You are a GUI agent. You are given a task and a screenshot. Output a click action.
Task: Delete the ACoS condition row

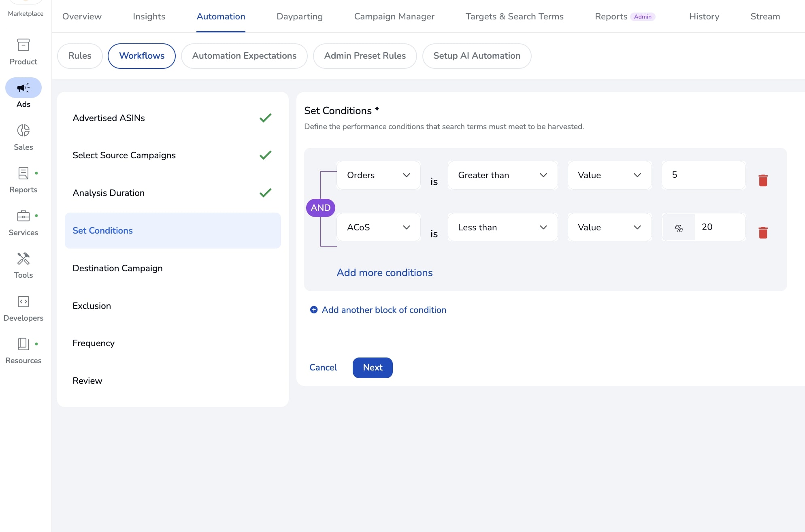click(763, 232)
